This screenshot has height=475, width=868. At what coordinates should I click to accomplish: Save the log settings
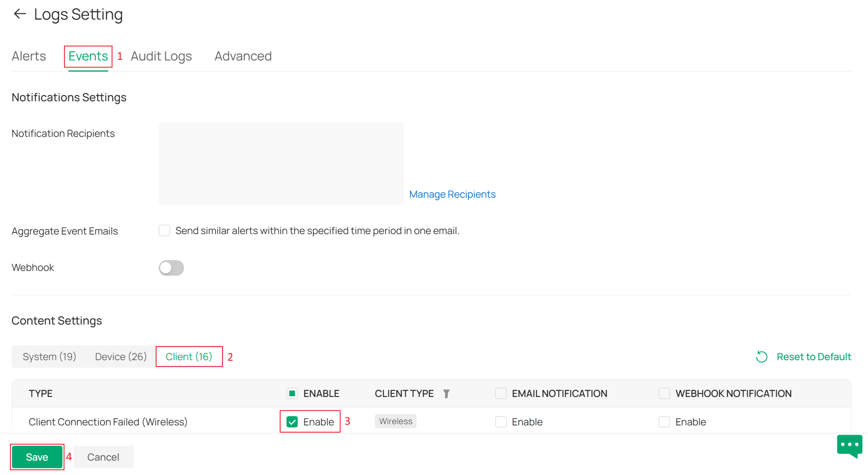[37, 457]
